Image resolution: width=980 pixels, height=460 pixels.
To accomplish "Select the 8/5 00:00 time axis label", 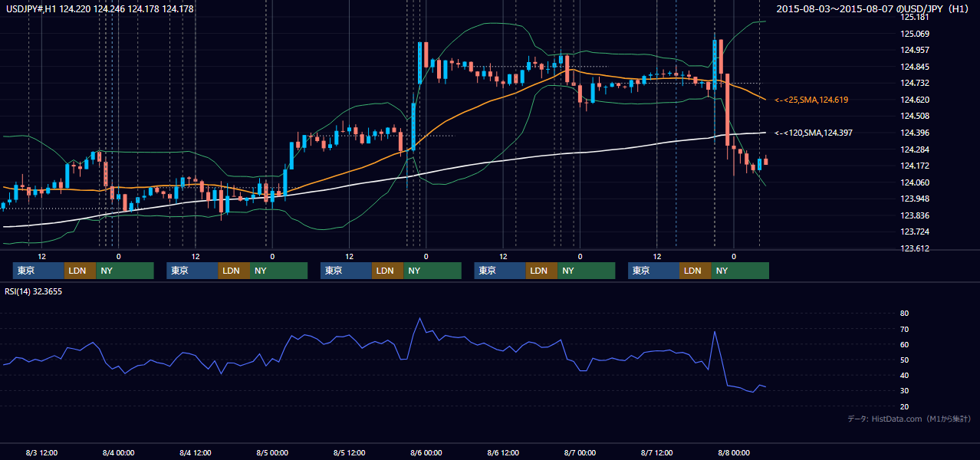I will click(x=272, y=452).
